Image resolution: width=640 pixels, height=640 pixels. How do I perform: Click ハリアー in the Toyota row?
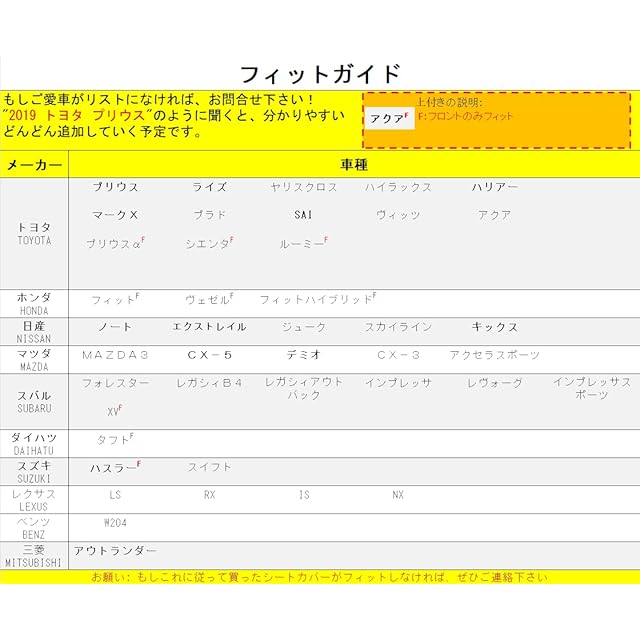(x=495, y=187)
